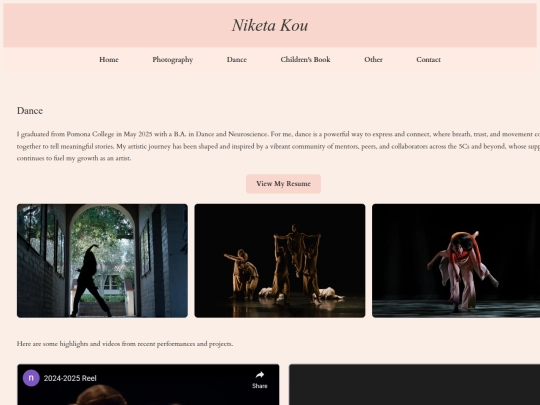Click the dark second video player
Screen dimensions: 540x405
point(414,385)
